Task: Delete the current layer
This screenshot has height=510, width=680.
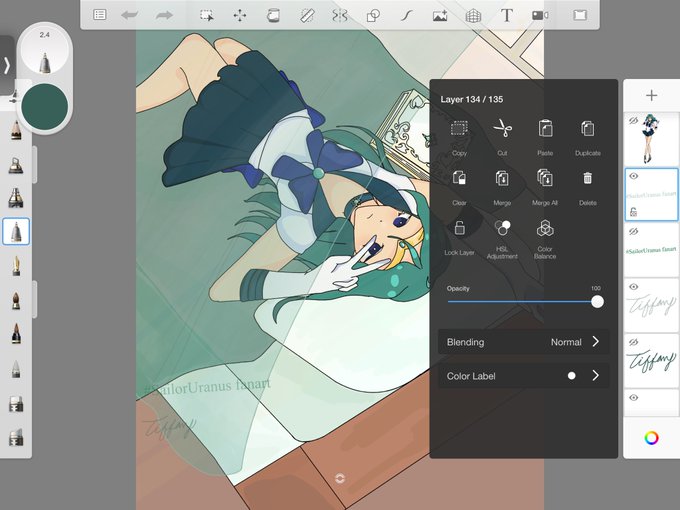Action: click(588, 188)
